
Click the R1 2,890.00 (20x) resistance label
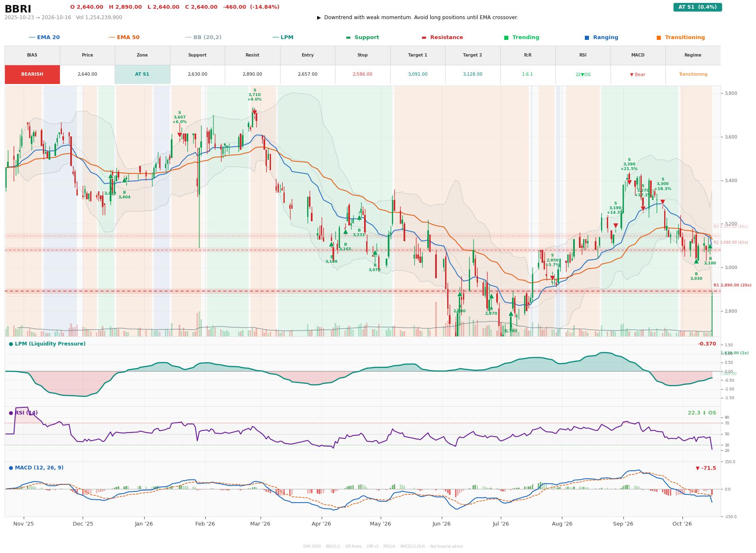[x=732, y=285]
